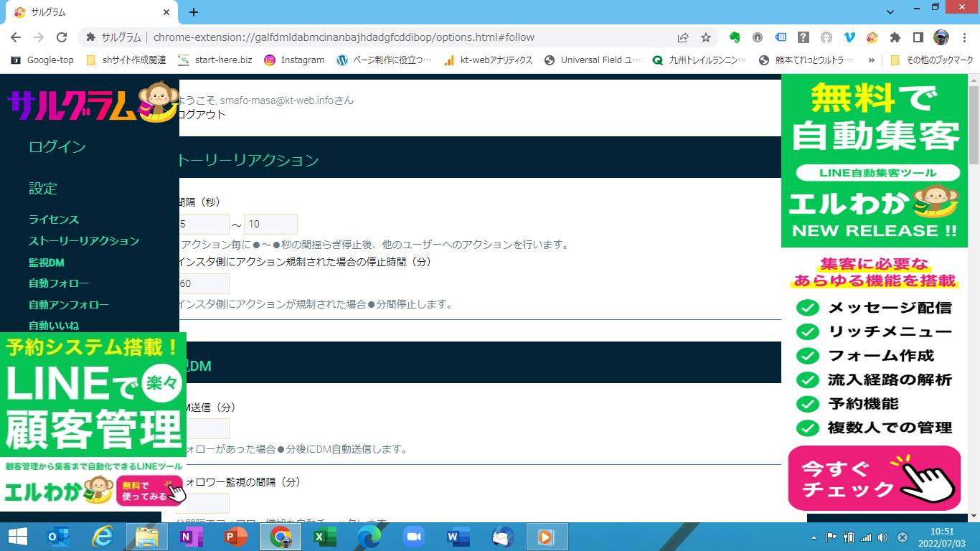The width and height of the screenshot is (980, 551).
Task: Click the interval maximum field showing 10
Action: 270,225
